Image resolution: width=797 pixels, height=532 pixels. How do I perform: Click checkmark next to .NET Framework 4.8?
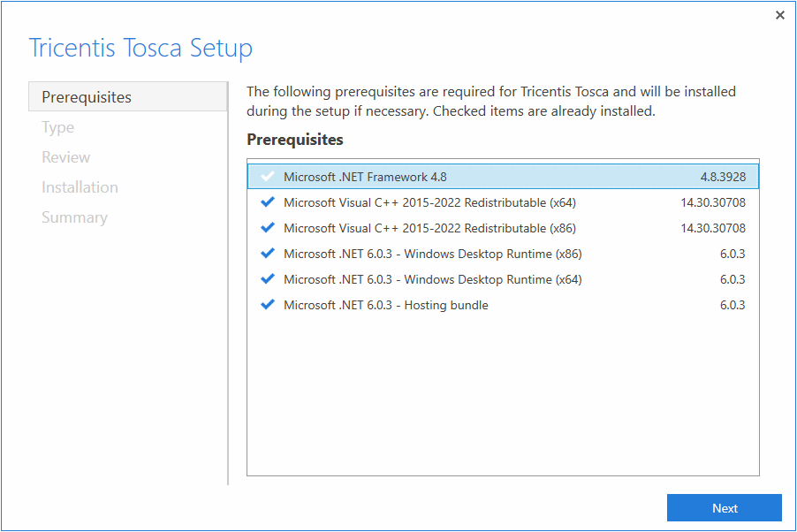[x=268, y=177]
